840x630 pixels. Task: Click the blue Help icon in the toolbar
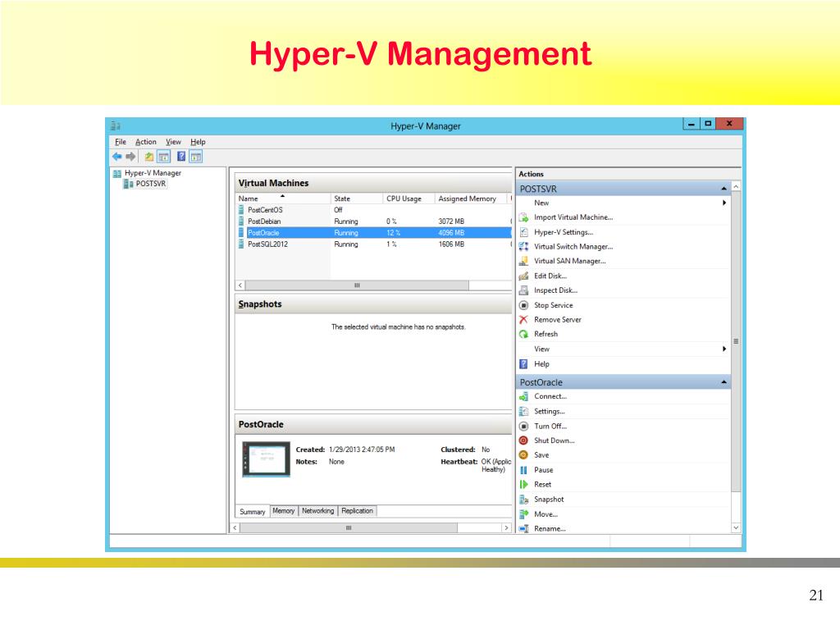coord(181,157)
